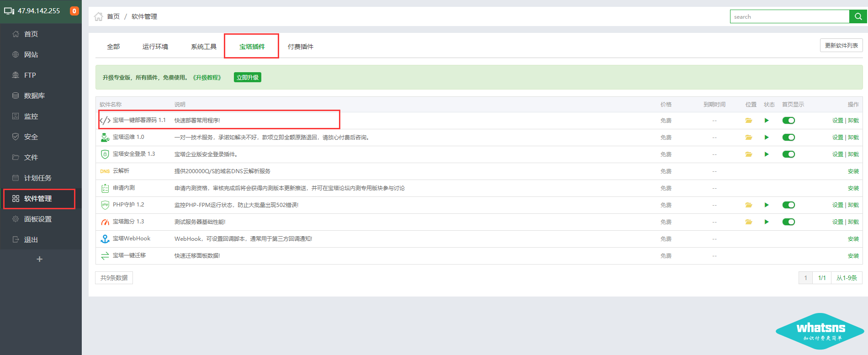Screen dimensions: 868x355
Task: Click the orange notification badge
Action: (x=74, y=11)
